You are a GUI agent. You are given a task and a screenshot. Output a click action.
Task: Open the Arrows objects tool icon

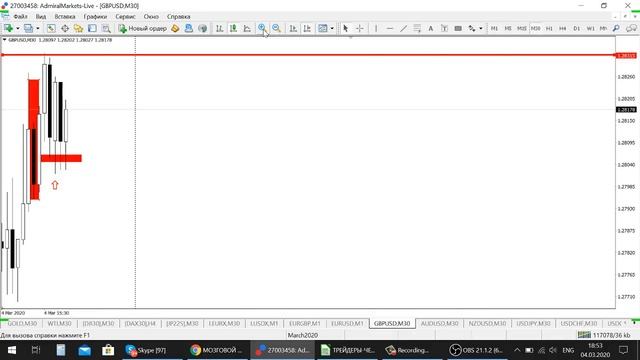[x=472, y=28]
